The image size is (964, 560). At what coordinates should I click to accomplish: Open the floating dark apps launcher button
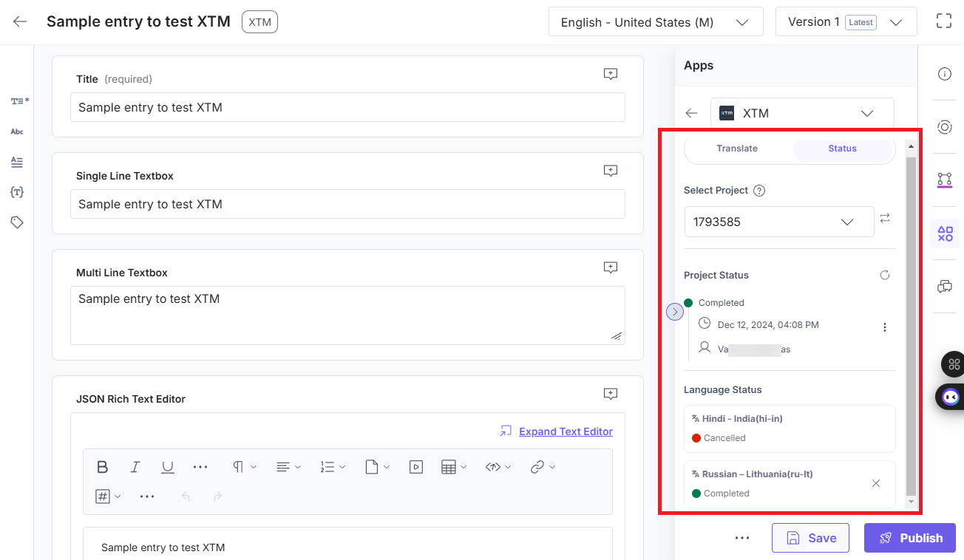pyautogui.click(x=953, y=363)
